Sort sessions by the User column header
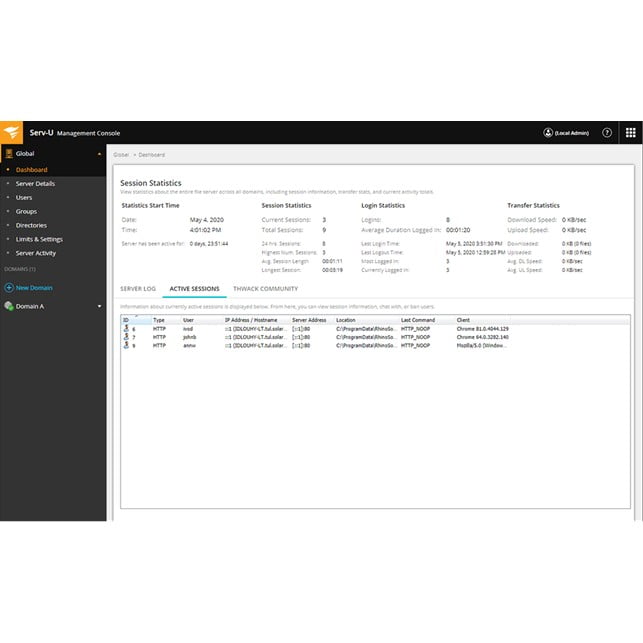Image resolution: width=643 pixels, height=643 pixels. (188, 320)
